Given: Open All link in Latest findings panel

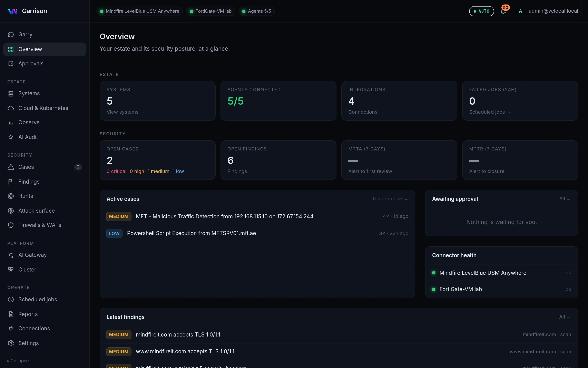Looking at the screenshot, I should click(565, 317).
